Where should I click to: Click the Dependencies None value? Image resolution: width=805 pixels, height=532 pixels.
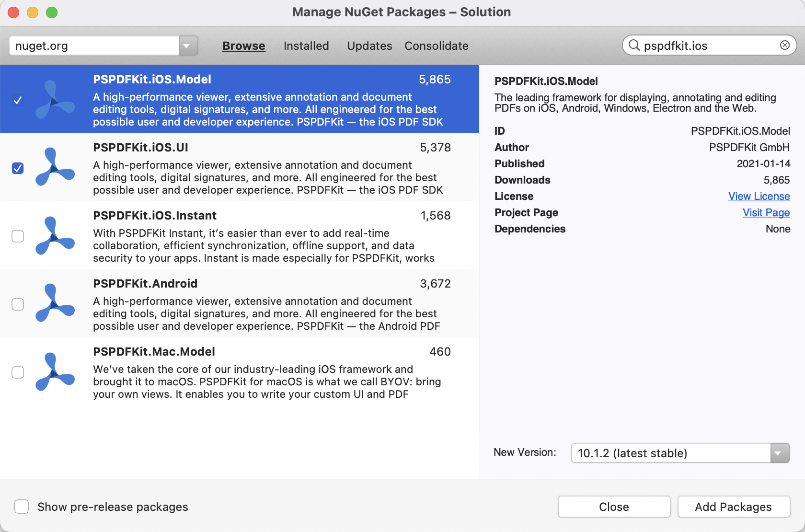[x=778, y=229]
